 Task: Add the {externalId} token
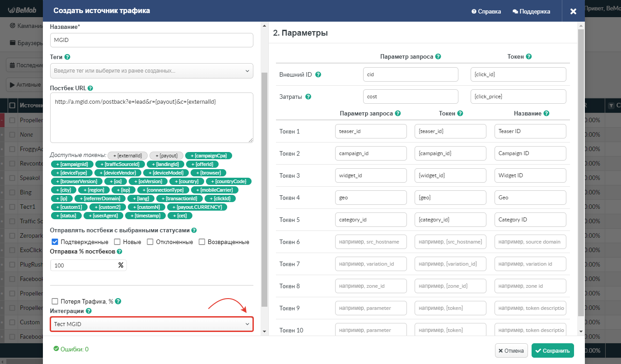point(127,156)
